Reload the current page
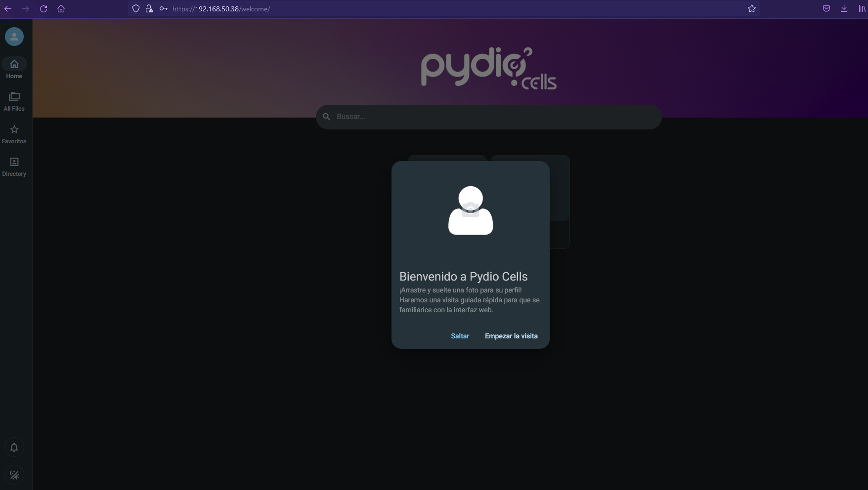Viewport: 868px width, 490px height. tap(43, 9)
